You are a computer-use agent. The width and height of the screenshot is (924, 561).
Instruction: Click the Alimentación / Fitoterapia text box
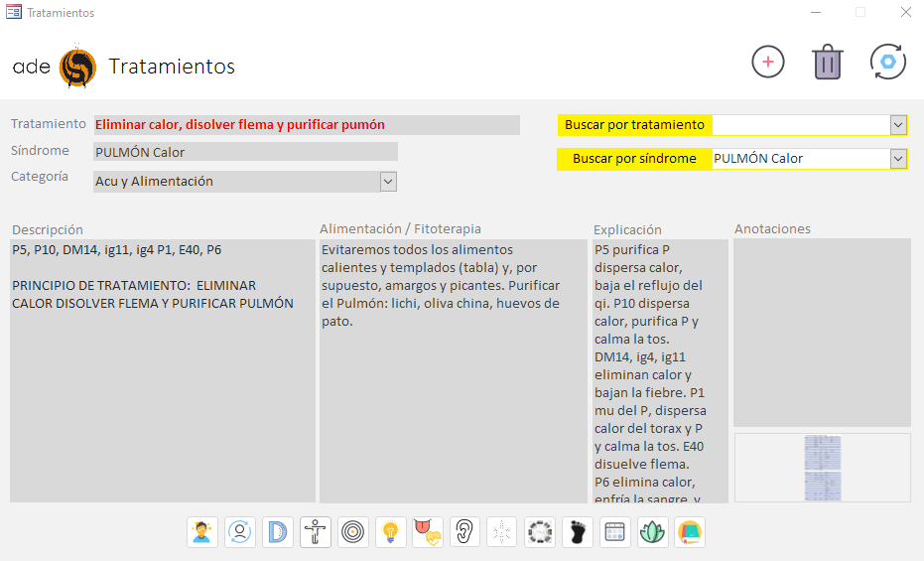(454, 369)
